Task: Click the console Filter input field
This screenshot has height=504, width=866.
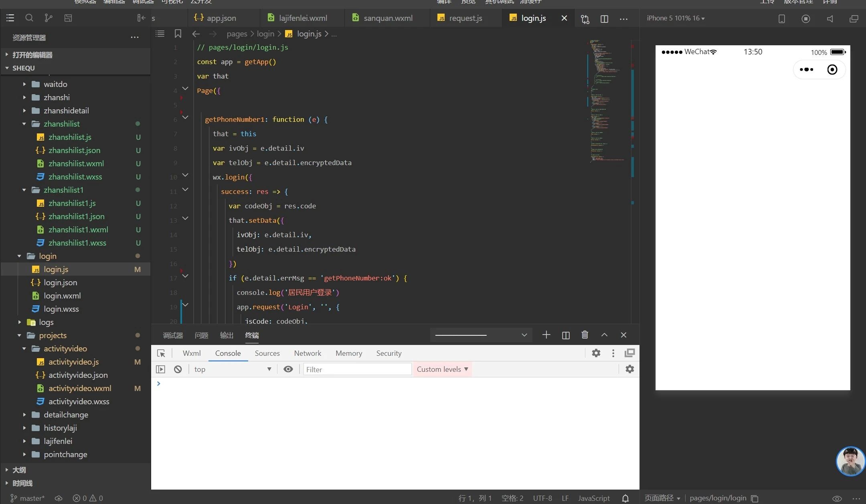Action: coord(357,369)
